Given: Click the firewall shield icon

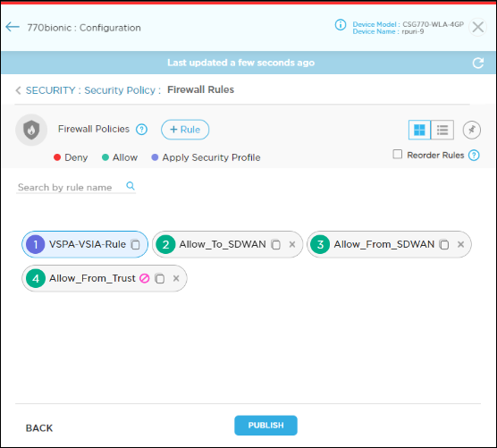Looking at the screenshot, I should (x=31, y=130).
